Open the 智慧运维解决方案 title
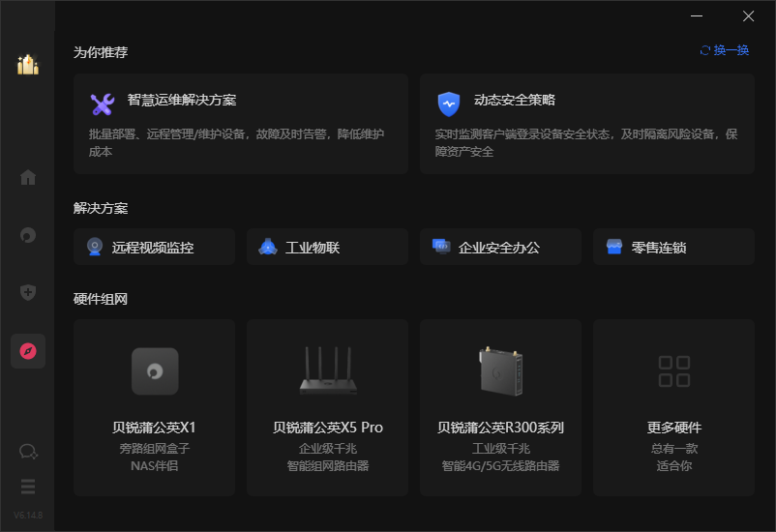This screenshot has width=776, height=532. 182,100
